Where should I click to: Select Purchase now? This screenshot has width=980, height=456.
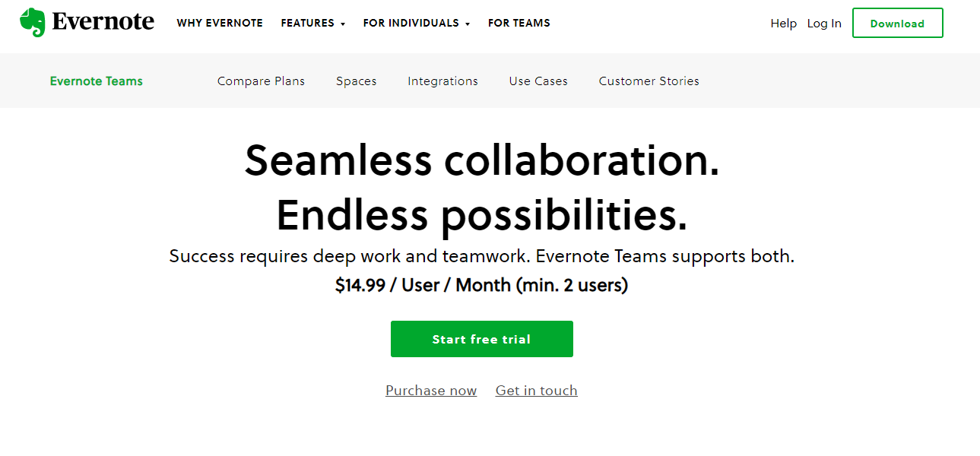431,390
